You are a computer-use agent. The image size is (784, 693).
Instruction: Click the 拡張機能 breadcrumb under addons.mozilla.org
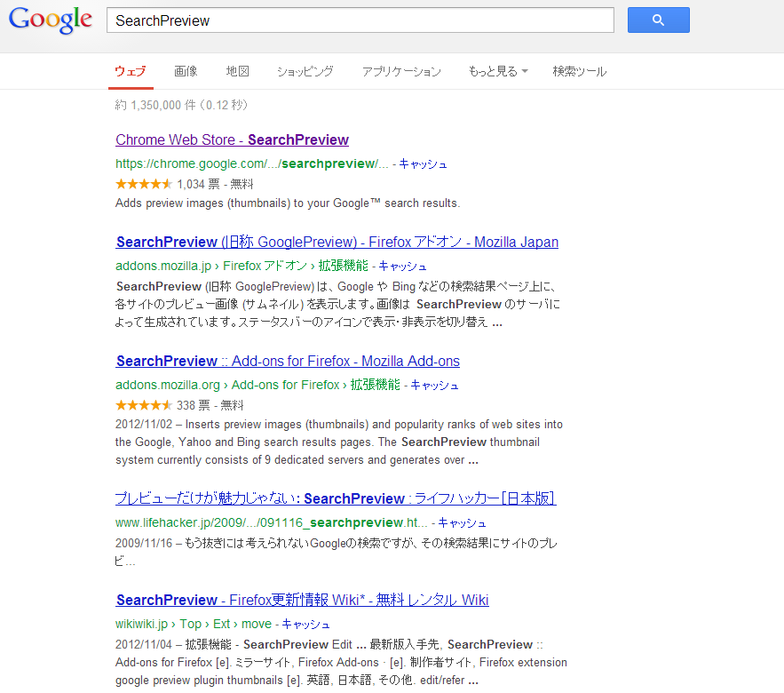click(375, 385)
